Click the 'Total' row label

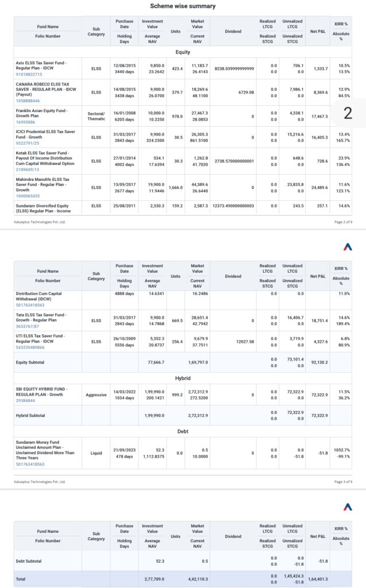pyautogui.click(x=21, y=579)
